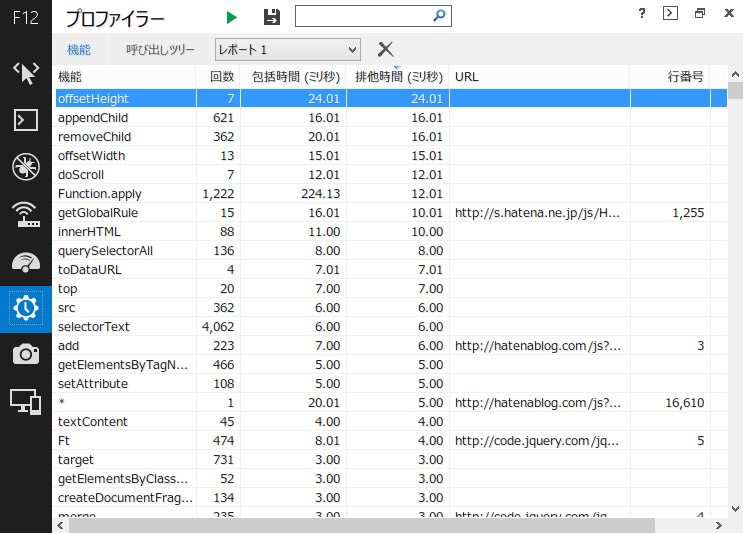Open the Debugger bug icon tool
Screen dimensions: 743x533
pyautogui.click(x=26, y=167)
